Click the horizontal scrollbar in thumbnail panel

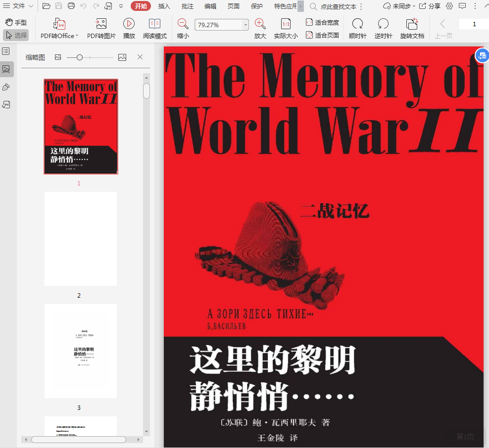click(x=79, y=440)
